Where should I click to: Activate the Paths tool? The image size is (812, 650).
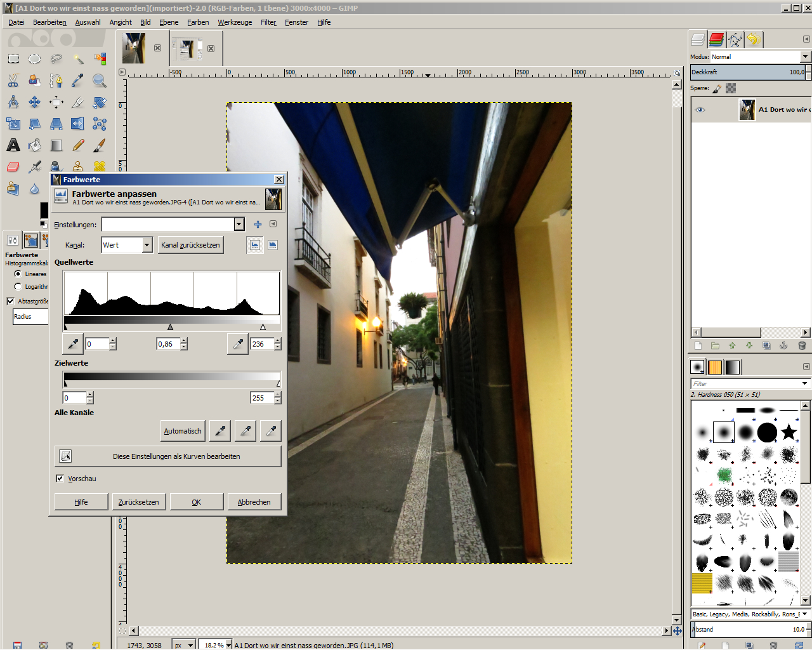[x=56, y=81]
